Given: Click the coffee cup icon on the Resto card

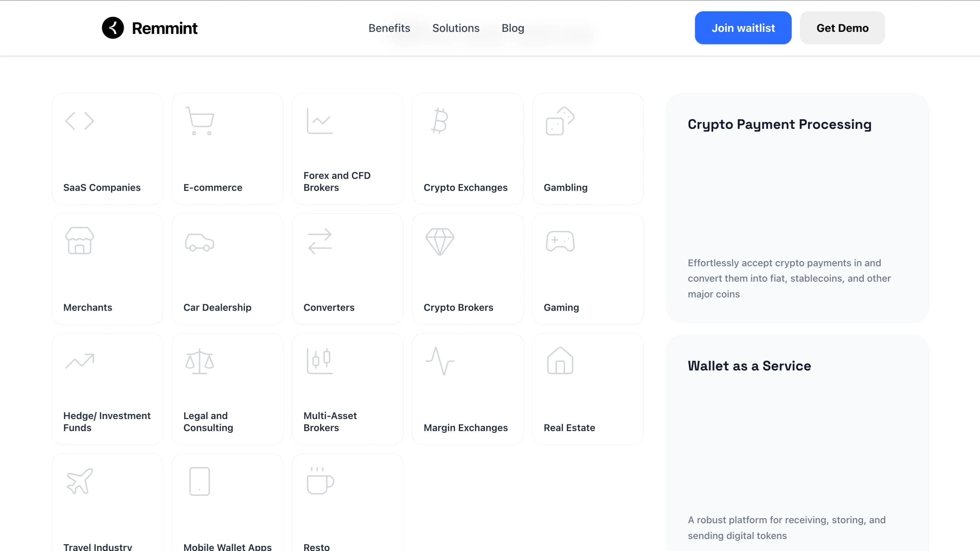Looking at the screenshot, I should (x=319, y=481).
